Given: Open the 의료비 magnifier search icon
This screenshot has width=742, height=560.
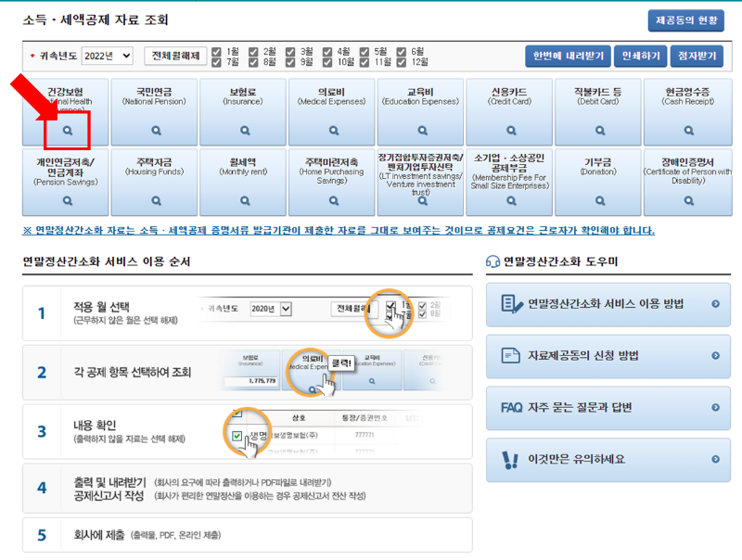Looking at the screenshot, I should (334, 131).
